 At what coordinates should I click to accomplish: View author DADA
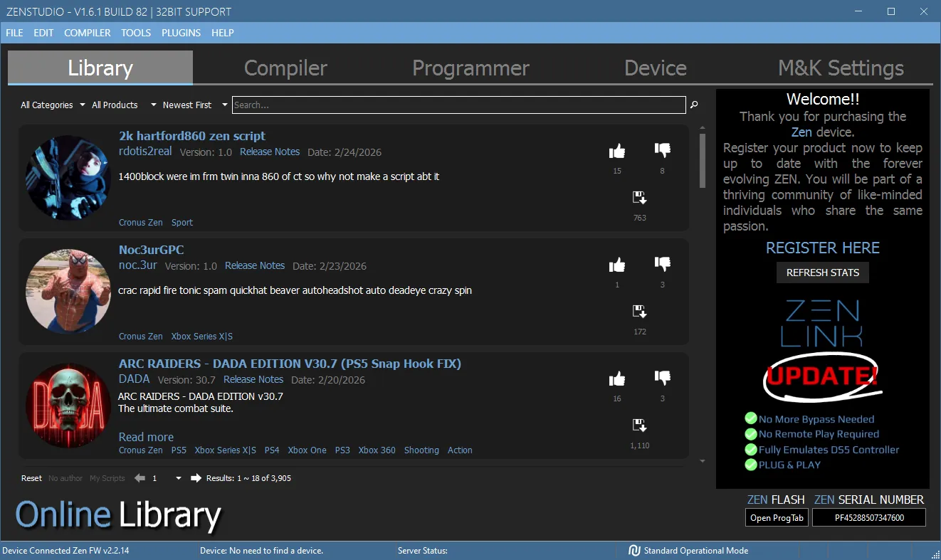135,379
